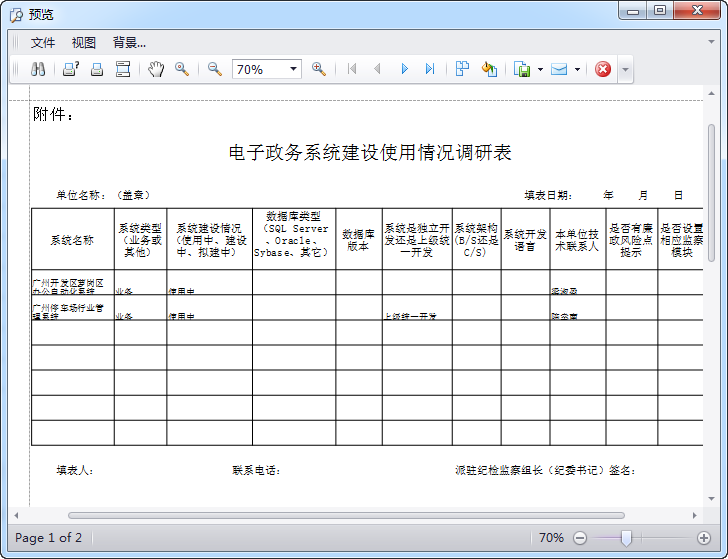Viewport: 728px width, 559px height.
Task: Click the Page 1 of 2 status text
Action: pos(48,538)
